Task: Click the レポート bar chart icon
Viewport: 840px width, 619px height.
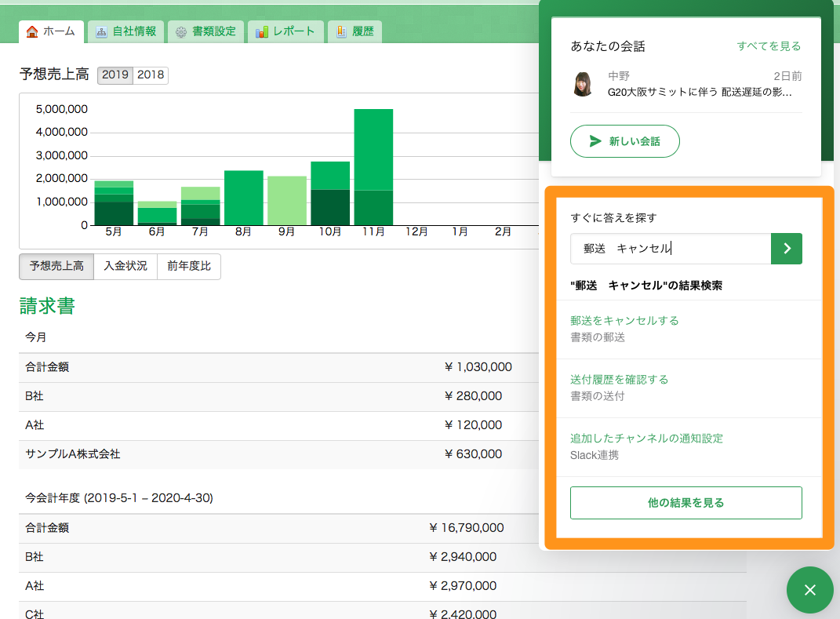Action: 261,32
